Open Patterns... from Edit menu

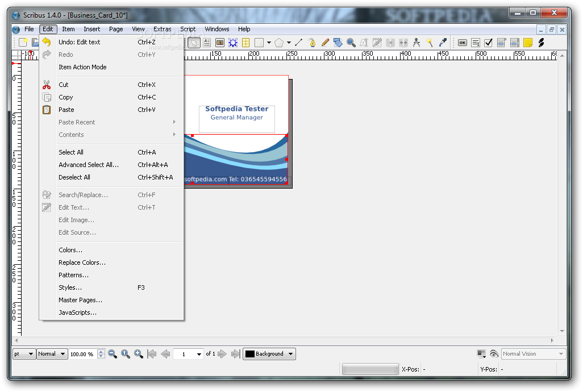point(111,275)
